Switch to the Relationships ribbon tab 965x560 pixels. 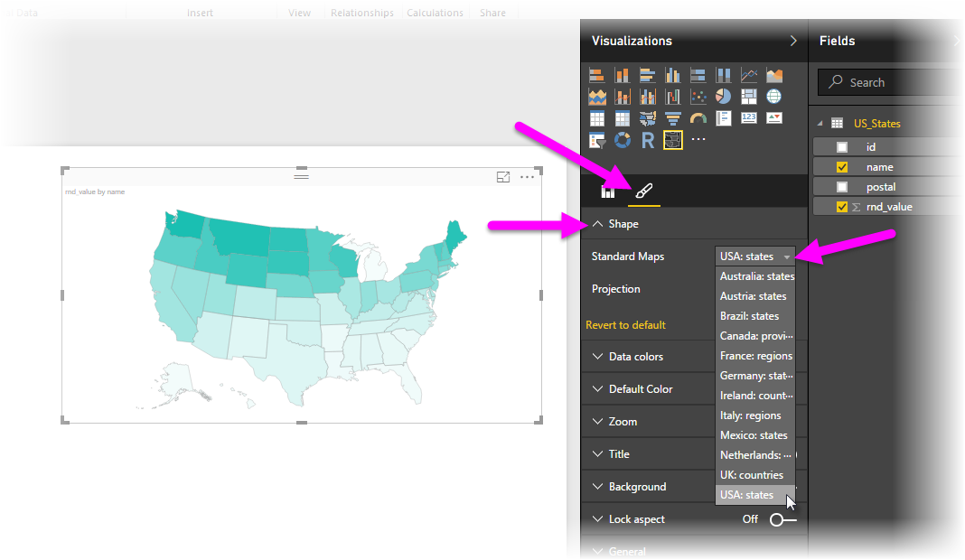[361, 13]
